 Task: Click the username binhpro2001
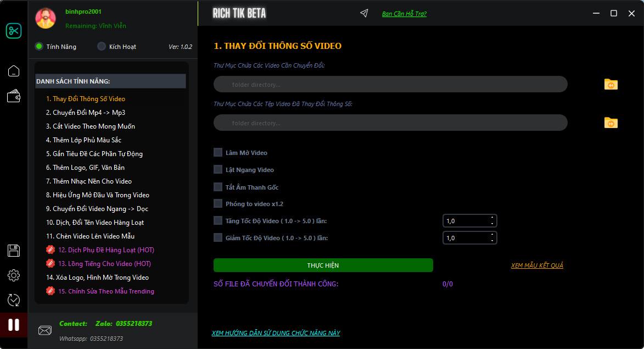[83, 12]
